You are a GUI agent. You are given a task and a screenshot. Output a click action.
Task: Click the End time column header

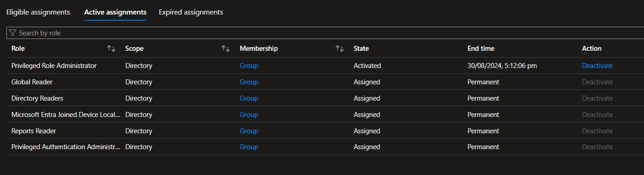[x=481, y=49]
